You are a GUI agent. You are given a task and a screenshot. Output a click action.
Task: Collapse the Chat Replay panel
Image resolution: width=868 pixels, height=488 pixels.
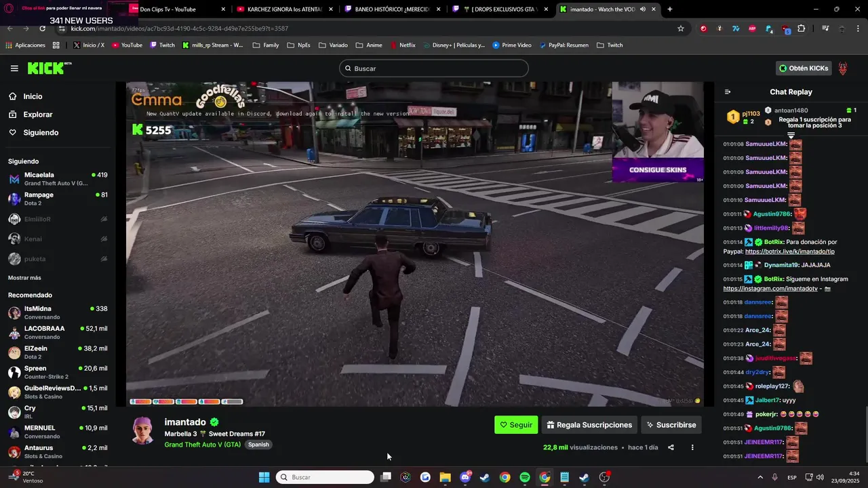728,92
